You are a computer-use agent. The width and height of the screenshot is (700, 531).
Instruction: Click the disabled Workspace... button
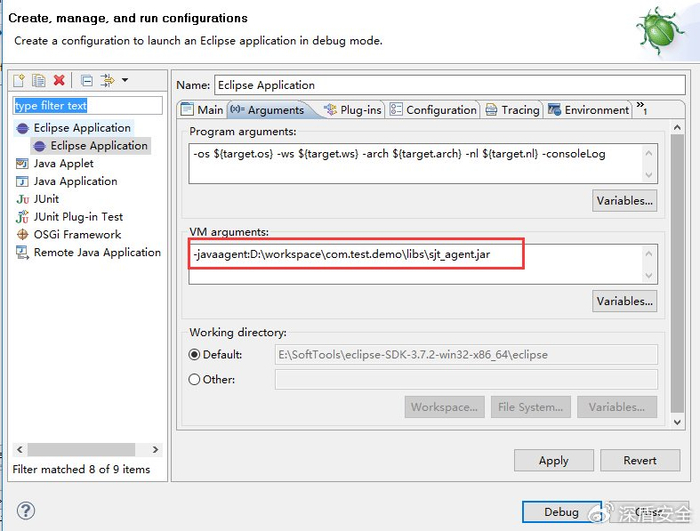445,407
